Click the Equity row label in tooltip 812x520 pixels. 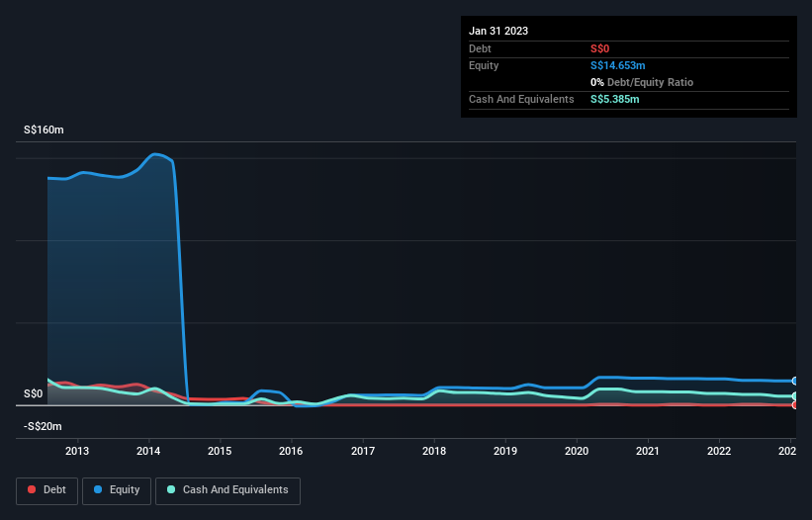484,65
